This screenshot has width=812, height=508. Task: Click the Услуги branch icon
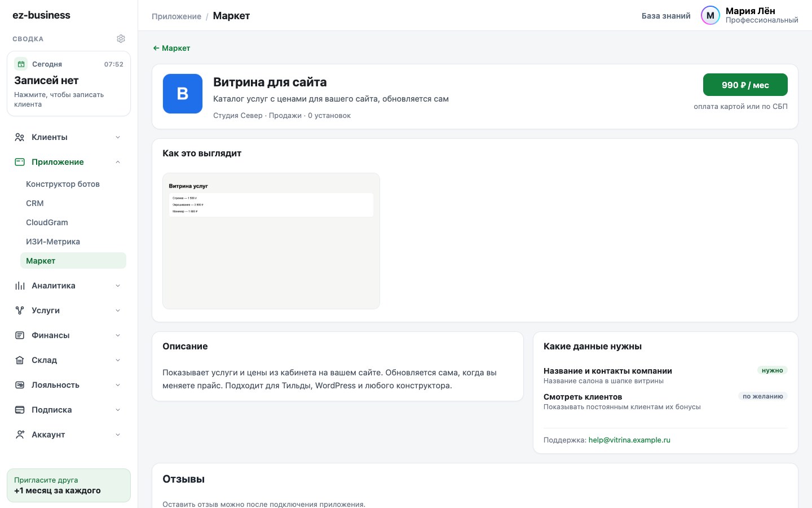pyautogui.click(x=20, y=310)
